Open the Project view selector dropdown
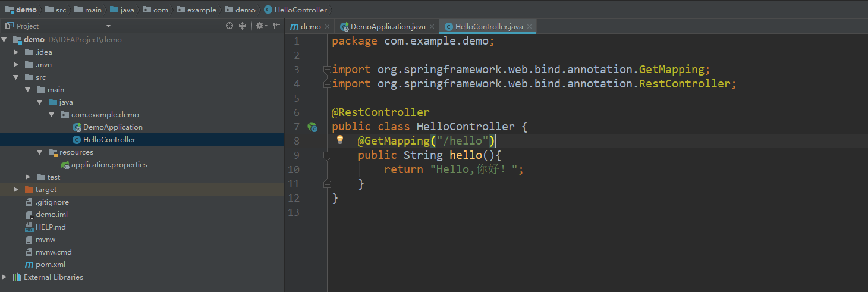 point(108,26)
